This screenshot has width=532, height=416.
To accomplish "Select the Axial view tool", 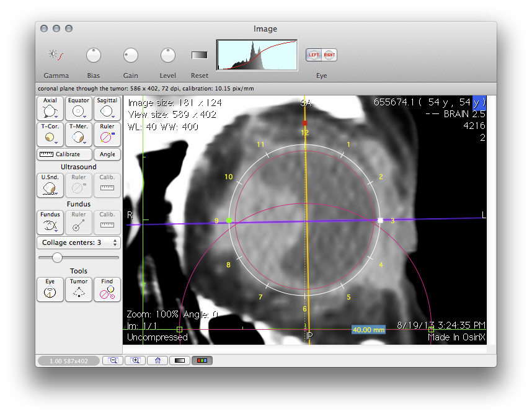I will (x=50, y=108).
